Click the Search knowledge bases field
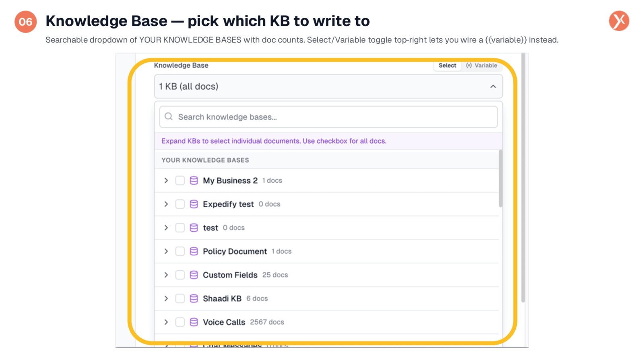The image size is (644, 362). click(328, 117)
